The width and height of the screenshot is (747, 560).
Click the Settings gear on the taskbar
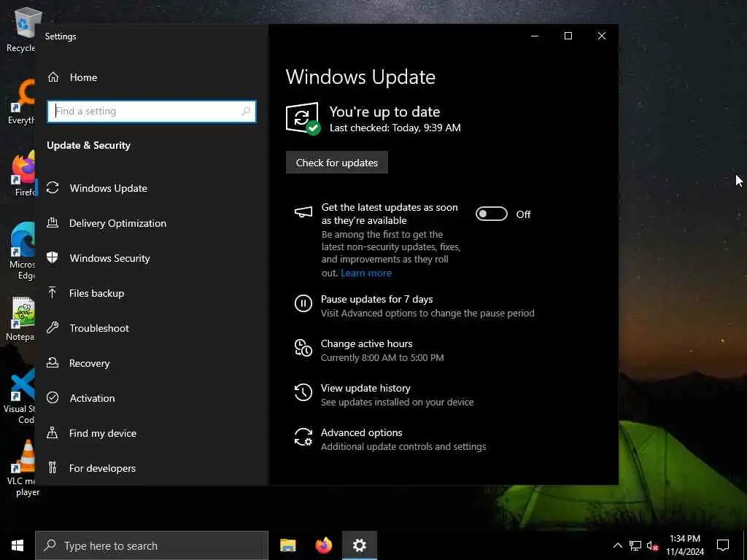pos(360,545)
